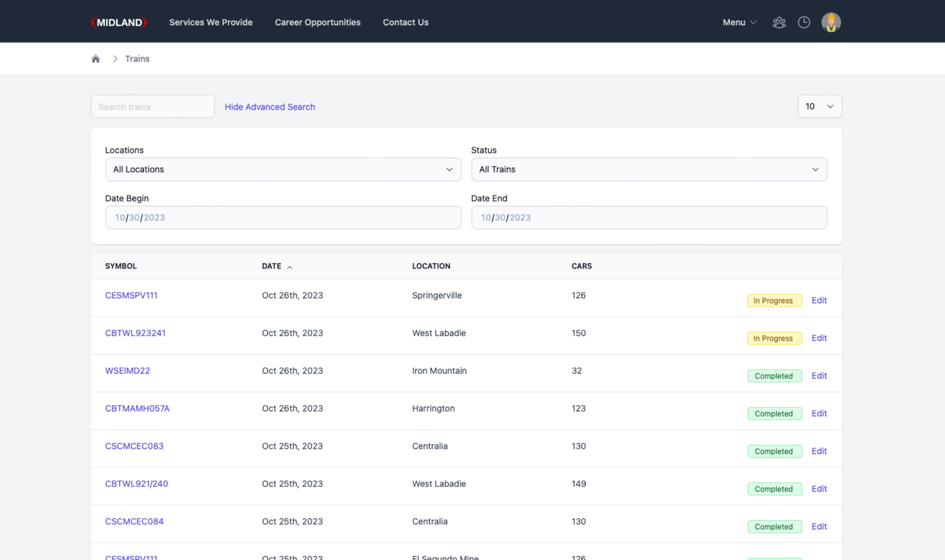Edit the CBTWL923241 row
This screenshot has width=945, height=560.
click(x=819, y=338)
